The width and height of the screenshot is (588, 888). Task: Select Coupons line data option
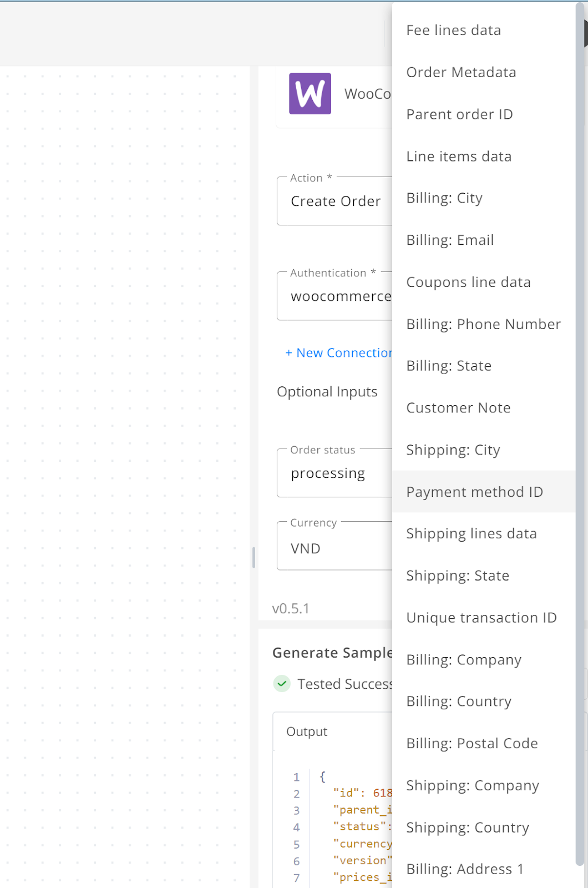(484, 282)
